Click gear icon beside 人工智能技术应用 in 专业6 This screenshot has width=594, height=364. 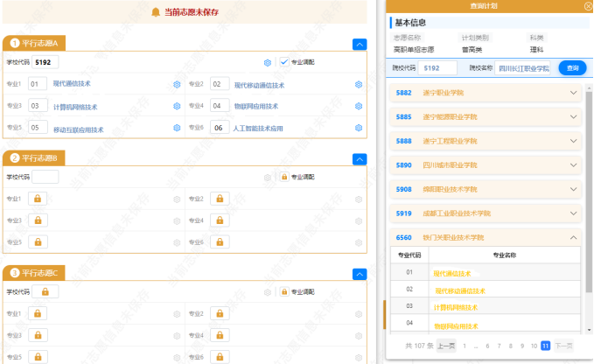(x=359, y=128)
